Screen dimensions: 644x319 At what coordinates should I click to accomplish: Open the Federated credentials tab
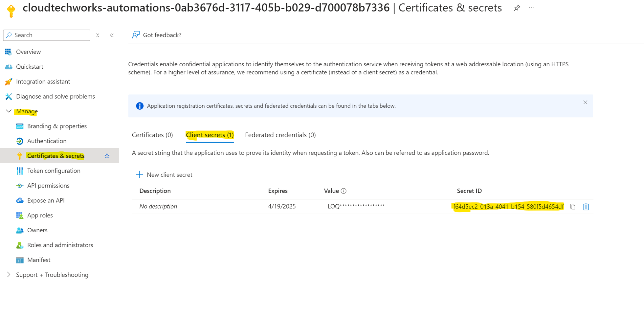point(280,135)
